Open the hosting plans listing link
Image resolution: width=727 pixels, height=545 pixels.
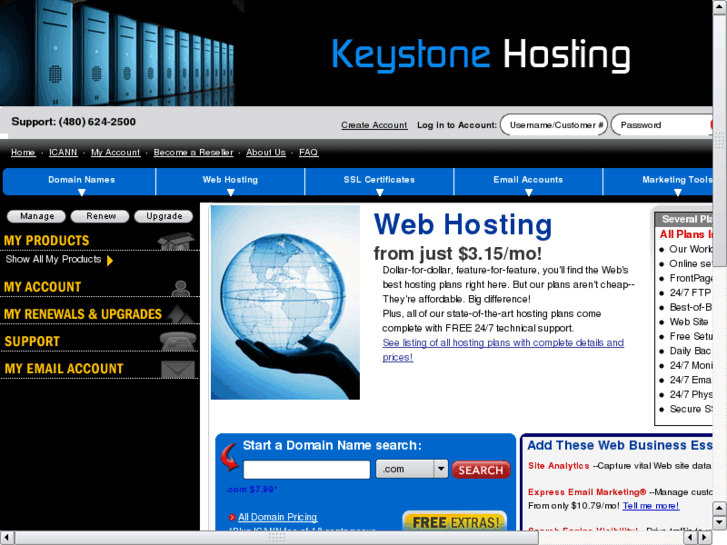503,350
